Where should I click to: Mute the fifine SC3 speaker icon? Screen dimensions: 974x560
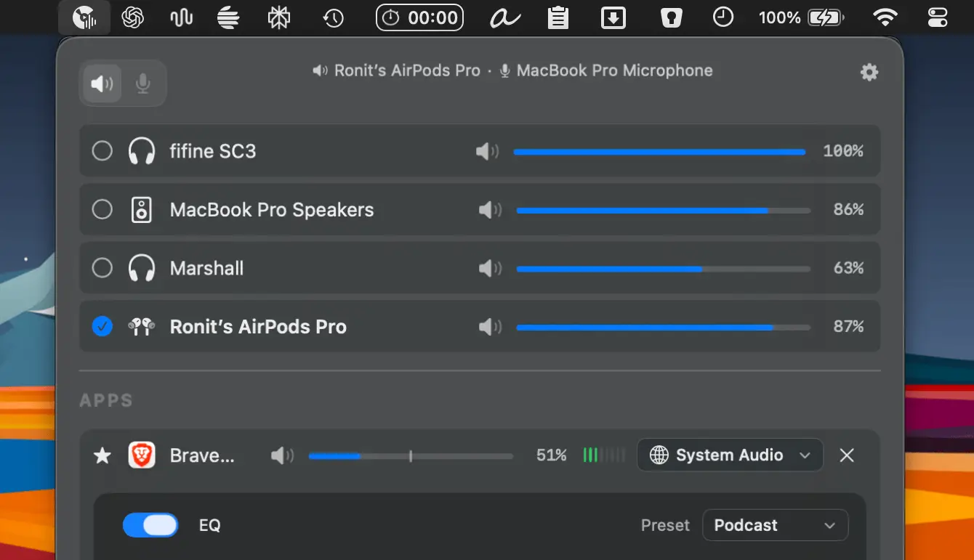click(487, 151)
